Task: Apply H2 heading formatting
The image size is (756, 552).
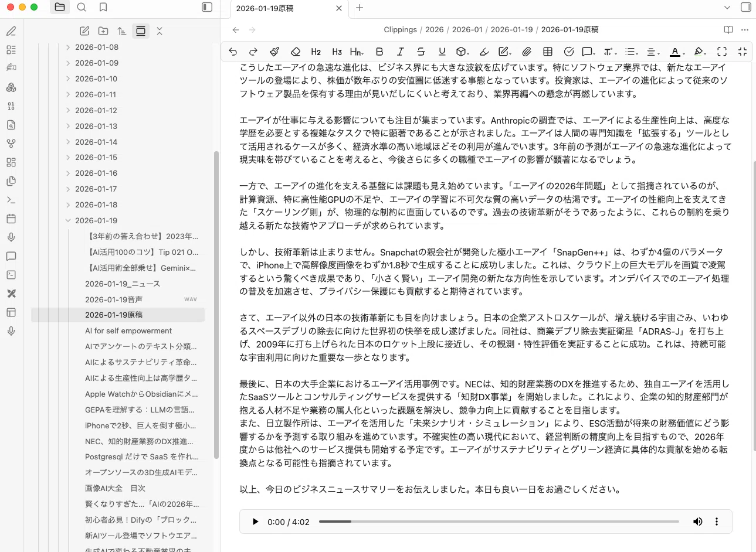Action: click(x=316, y=52)
